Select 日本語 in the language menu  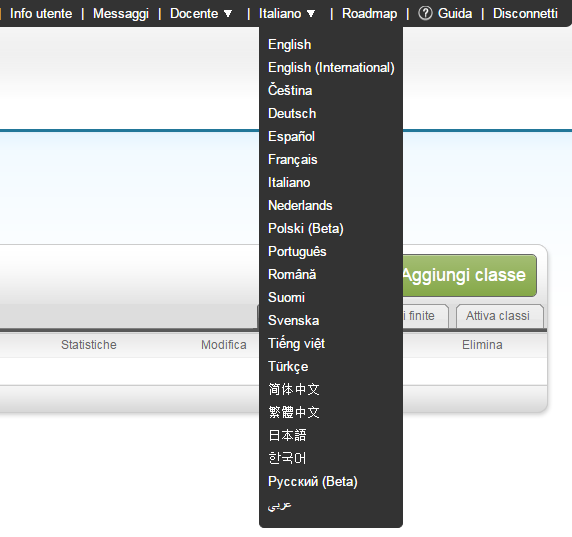coord(287,435)
